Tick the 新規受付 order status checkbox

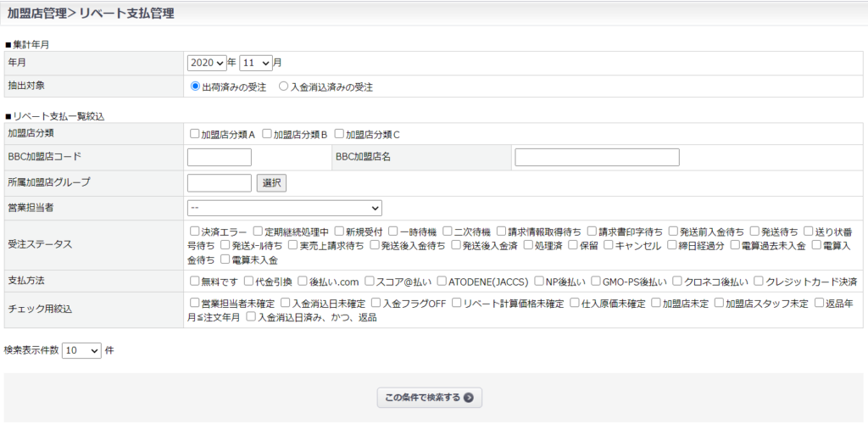pyautogui.click(x=340, y=232)
